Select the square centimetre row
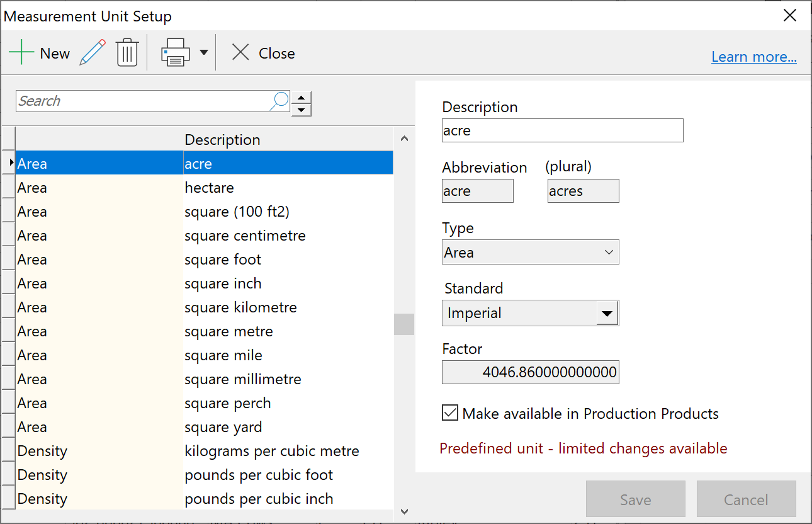Screen dimensions: 812x524 point(205,236)
